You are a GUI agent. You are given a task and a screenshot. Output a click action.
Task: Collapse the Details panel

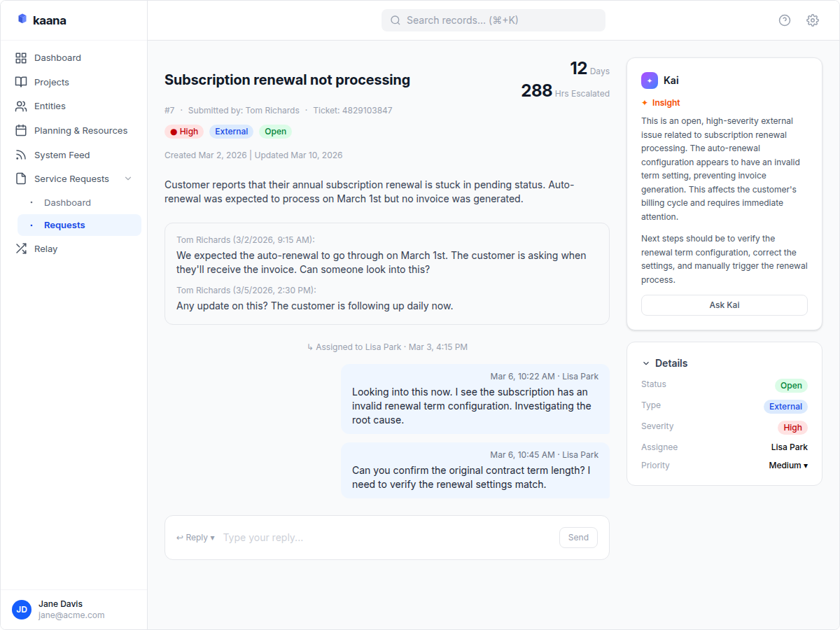(645, 363)
